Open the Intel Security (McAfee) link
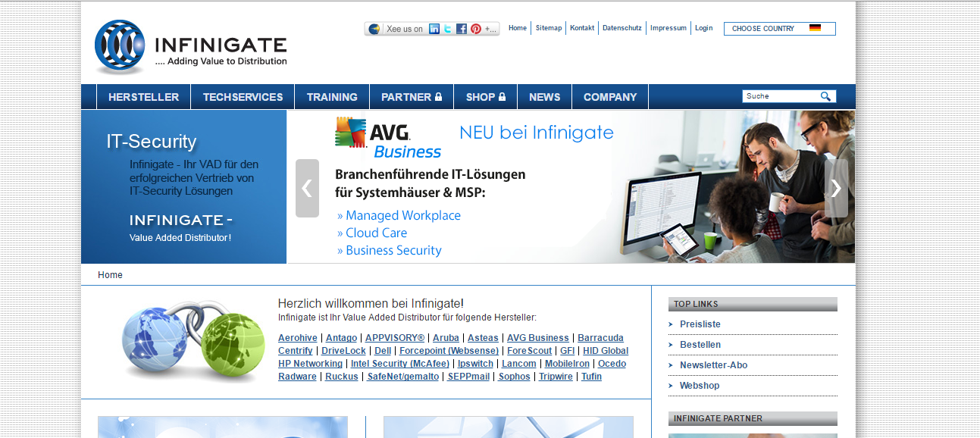The image size is (980, 438). [x=400, y=364]
